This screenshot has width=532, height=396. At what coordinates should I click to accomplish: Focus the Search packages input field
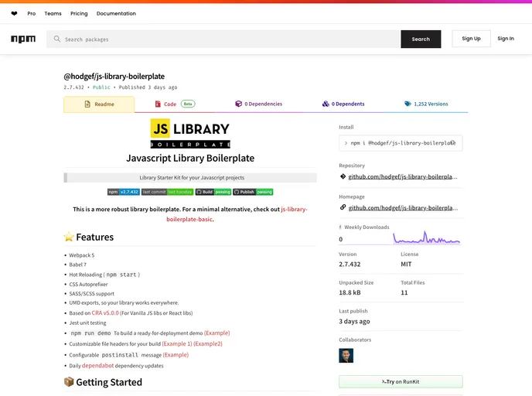pos(224,39)
